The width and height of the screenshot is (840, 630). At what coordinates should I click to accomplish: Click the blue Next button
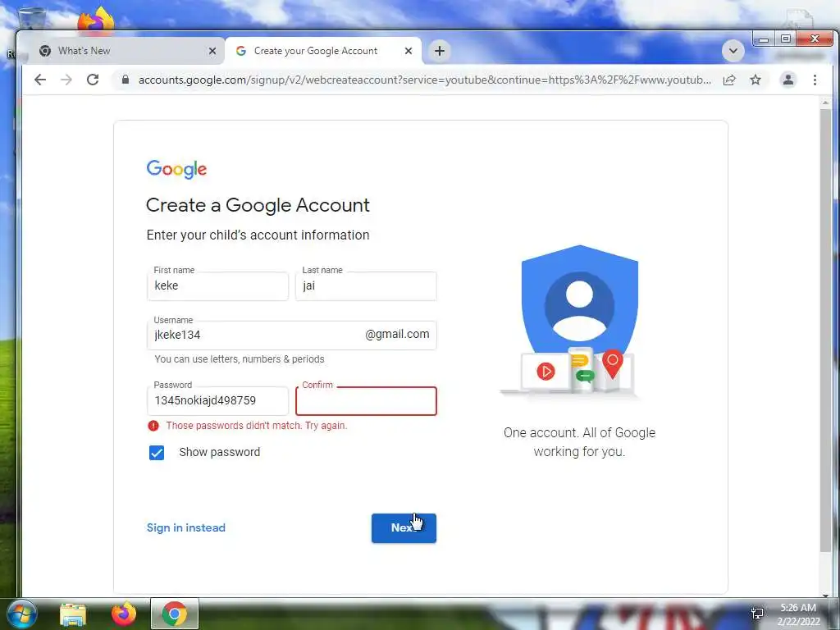point(404,528)
